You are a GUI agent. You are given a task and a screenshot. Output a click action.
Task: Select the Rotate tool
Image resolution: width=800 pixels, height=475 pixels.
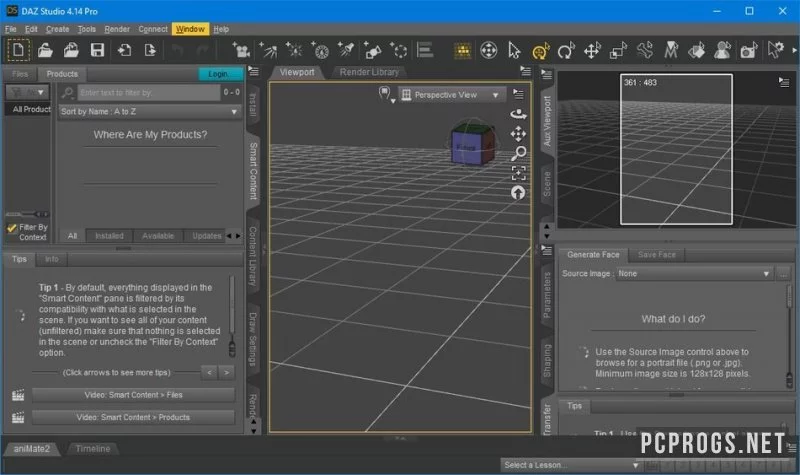pos(566,51)
